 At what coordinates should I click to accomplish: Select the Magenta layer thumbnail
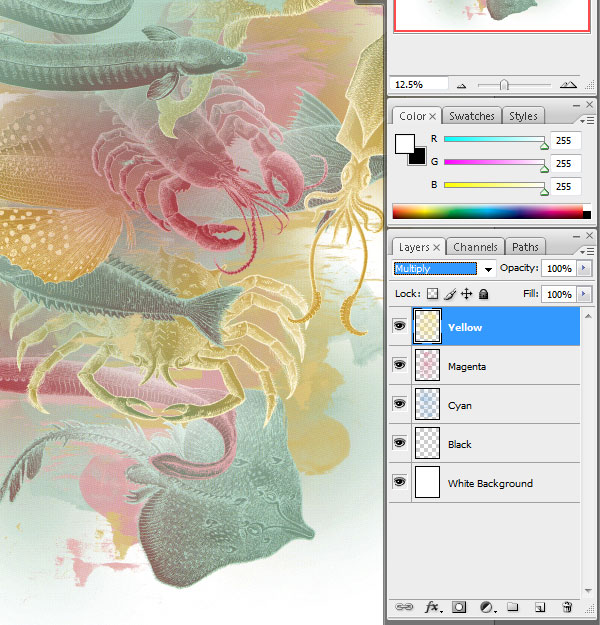[x=427, y=365]
